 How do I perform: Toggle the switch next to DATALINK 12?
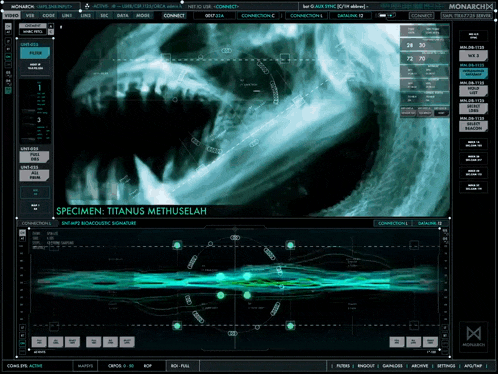pos(385,16)
